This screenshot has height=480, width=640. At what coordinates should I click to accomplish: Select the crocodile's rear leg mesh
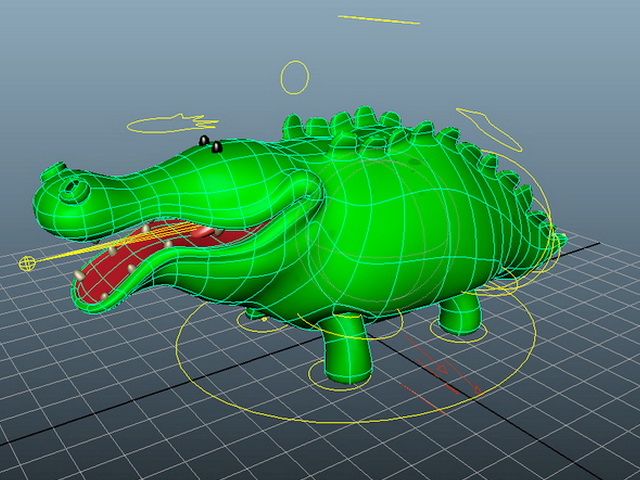[x=460, y=314]
